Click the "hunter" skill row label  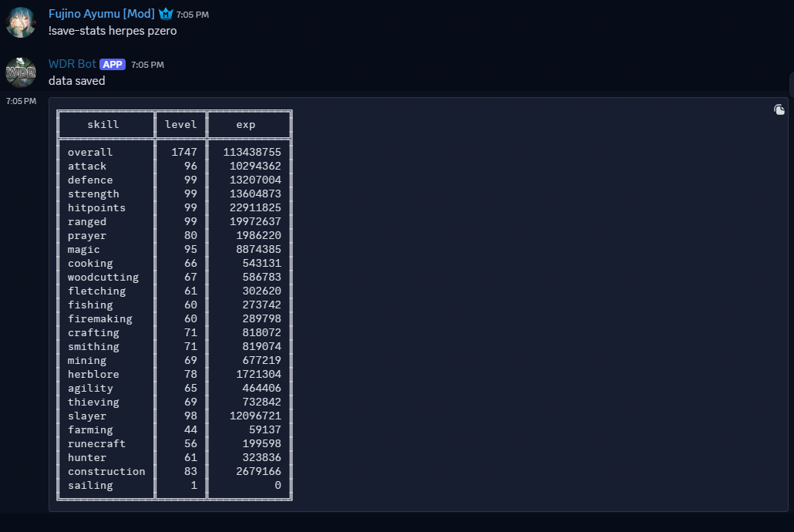pyautogui.click(x=87, y=457)
